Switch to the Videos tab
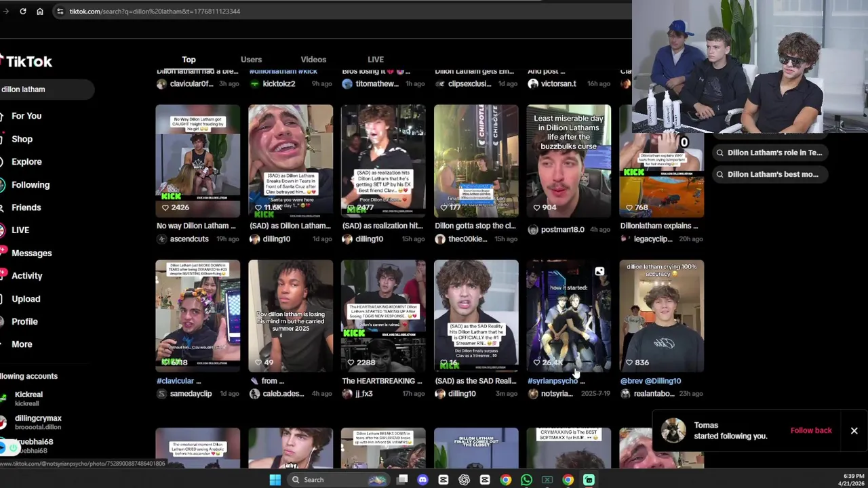The height and width of the screenshot is (488, 868). pos(313,60)
